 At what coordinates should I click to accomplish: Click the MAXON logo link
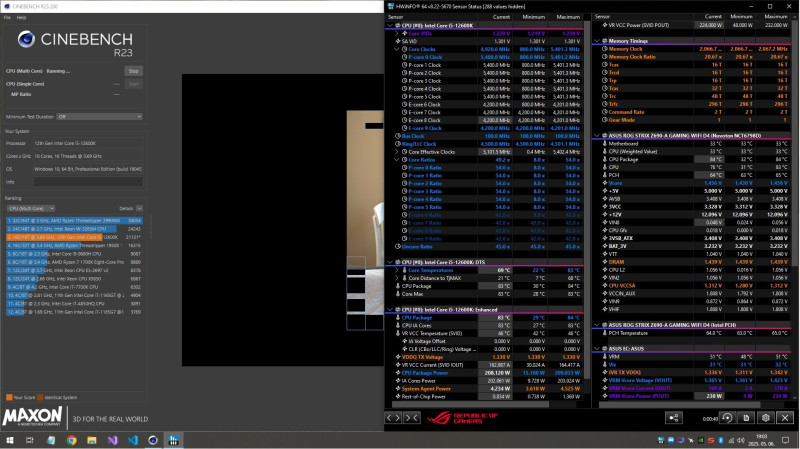pyautogui.click(x=33, y=416)
